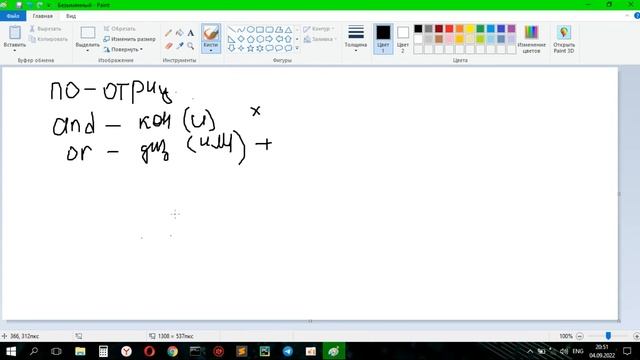Open the Вставить dropdown arrow
Screen dimensions: 640x360
(x=15, y=50)
